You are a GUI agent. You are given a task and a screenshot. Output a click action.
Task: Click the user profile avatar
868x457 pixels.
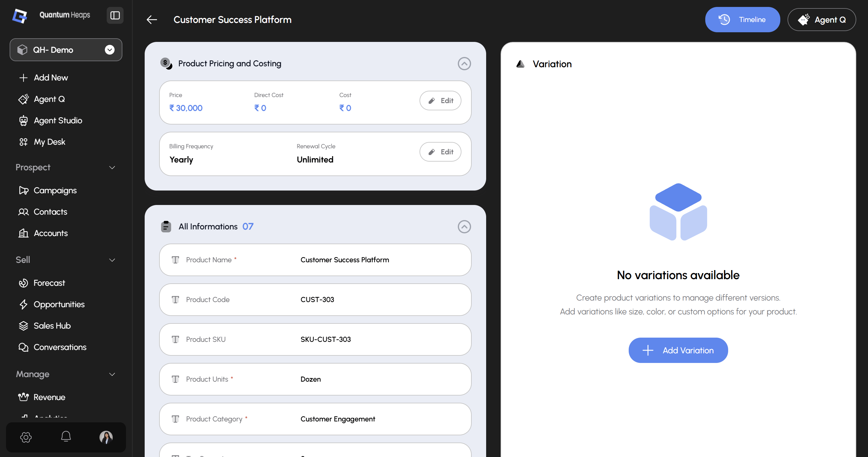click(106, 437)
